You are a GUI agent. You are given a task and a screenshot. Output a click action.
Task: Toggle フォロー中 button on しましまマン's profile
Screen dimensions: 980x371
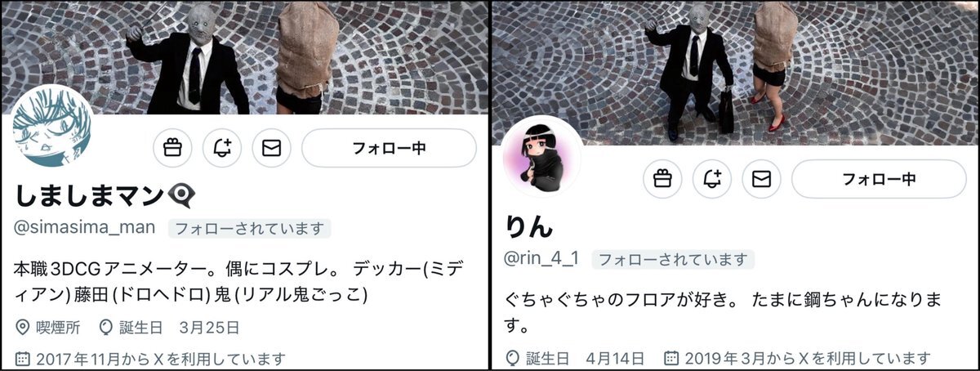(389, 148)
